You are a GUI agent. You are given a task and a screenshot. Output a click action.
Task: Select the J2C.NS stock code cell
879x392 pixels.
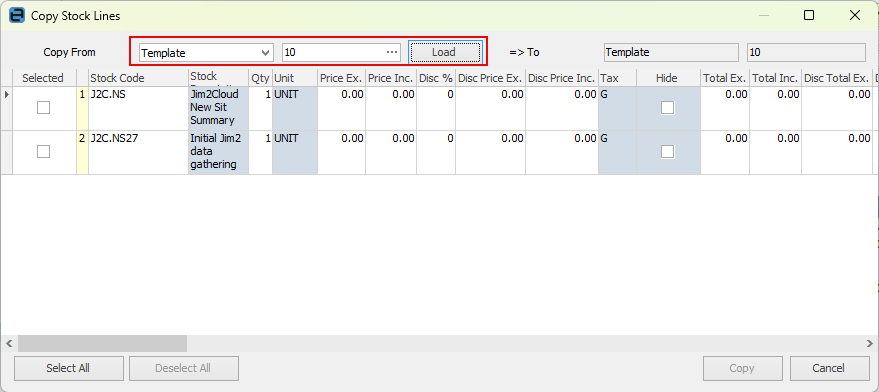coord(138,108)
